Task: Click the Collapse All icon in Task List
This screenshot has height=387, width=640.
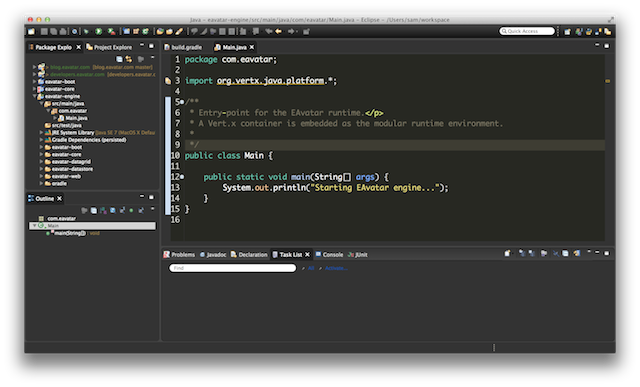Action: [x=565, y=254]
